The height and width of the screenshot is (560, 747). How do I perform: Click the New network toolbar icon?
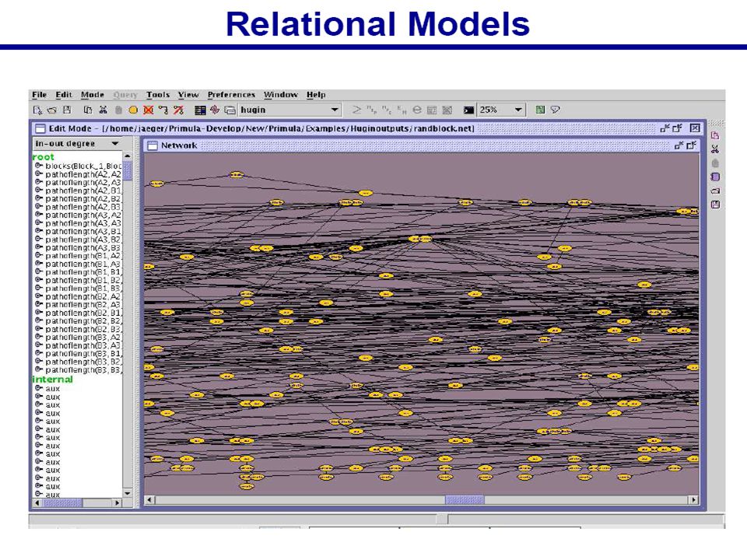37,110
